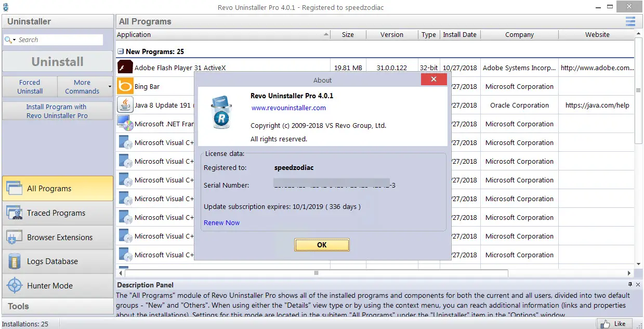Sort by the Version column

click(392, 34)
